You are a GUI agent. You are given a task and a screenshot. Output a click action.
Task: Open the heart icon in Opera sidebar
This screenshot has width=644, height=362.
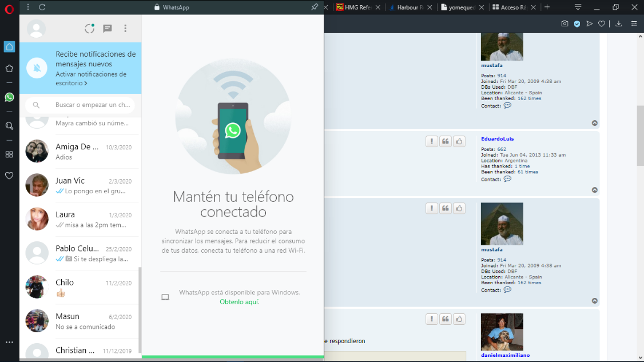(x=9, y=176)
